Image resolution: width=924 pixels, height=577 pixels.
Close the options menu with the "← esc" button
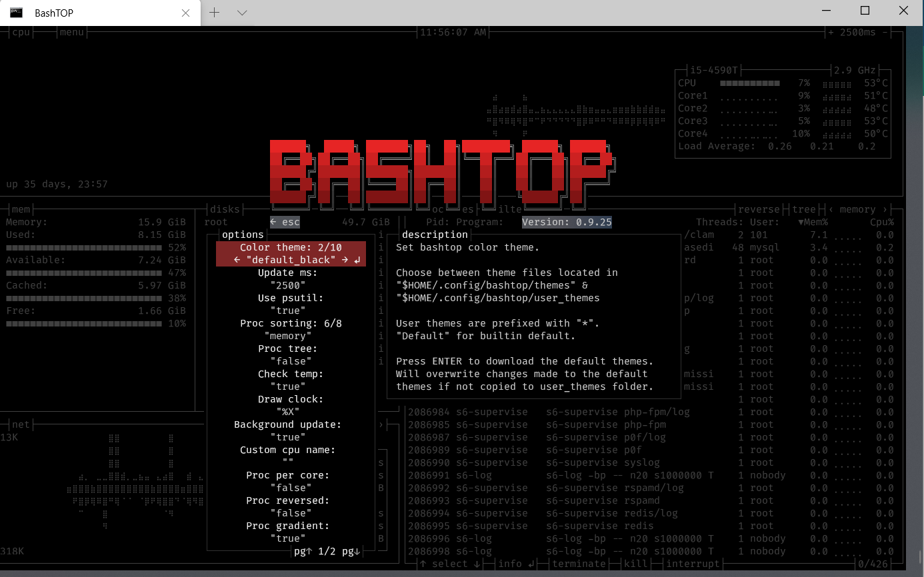pos(285,222)
